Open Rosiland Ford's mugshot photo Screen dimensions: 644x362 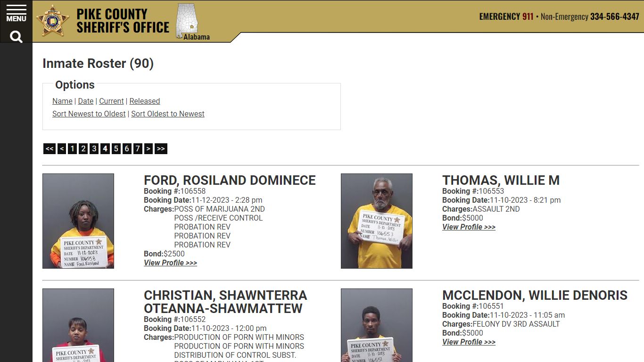coord(78,221)
